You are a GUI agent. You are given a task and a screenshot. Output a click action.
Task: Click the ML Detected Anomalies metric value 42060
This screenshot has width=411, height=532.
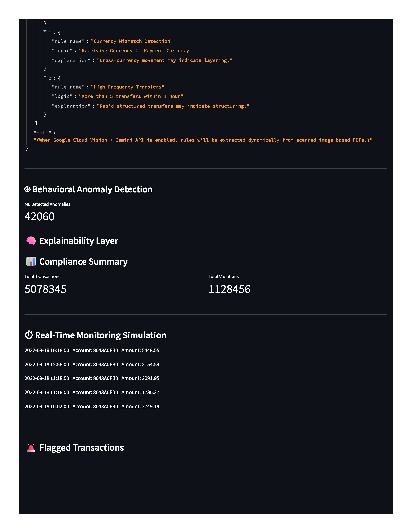pos(39,216)
